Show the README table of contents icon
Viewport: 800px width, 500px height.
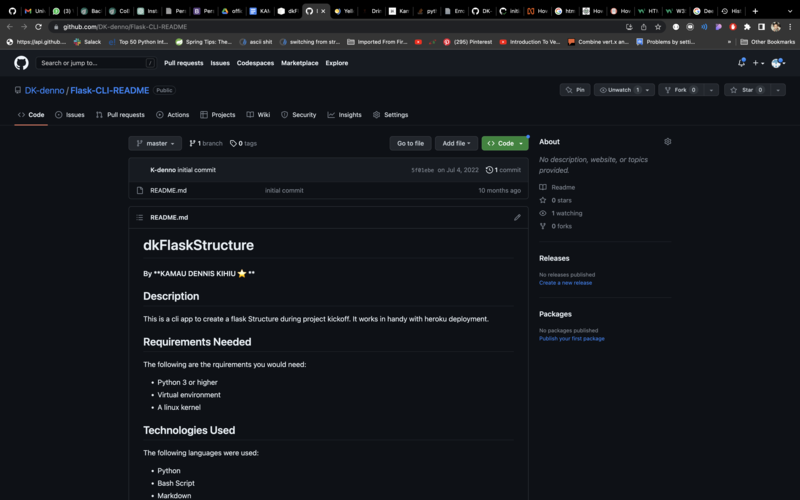click(139, 217)
